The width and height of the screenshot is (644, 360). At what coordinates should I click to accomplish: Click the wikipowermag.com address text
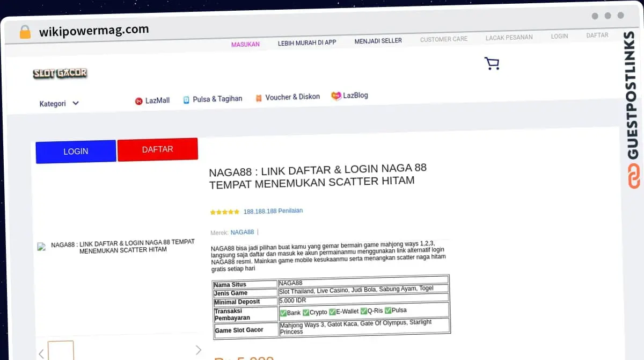[94, 31]
